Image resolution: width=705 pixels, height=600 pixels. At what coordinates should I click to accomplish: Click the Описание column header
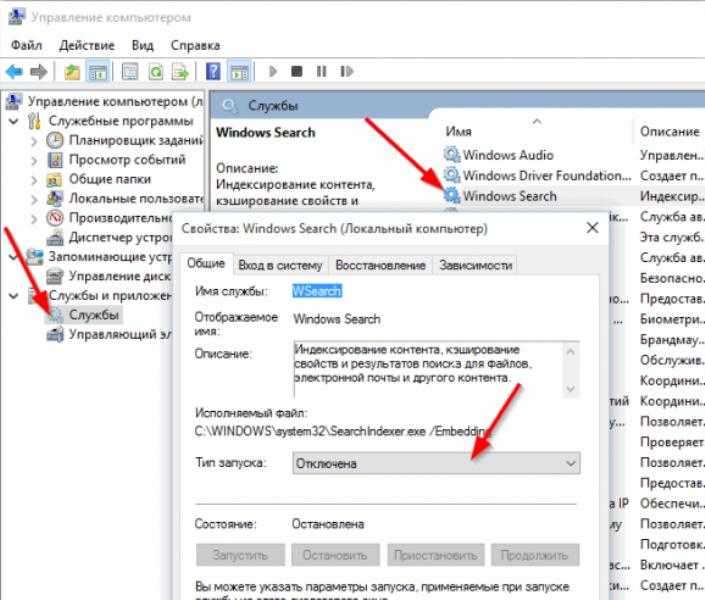point(670,131)
